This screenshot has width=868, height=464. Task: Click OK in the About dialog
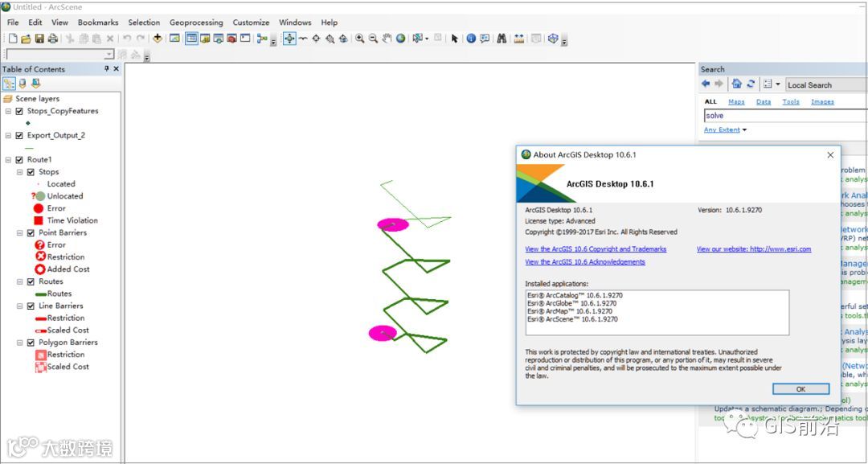800,388
